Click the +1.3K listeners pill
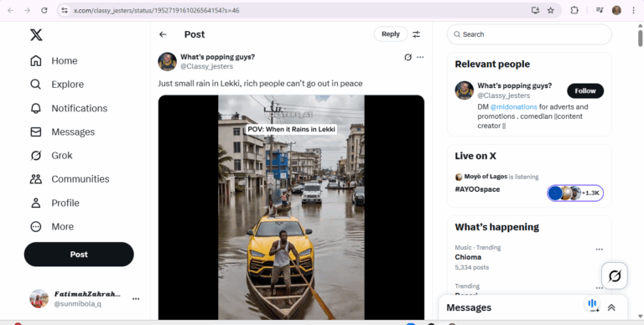Screen dimensions: 644x325 tap(575, 193)
